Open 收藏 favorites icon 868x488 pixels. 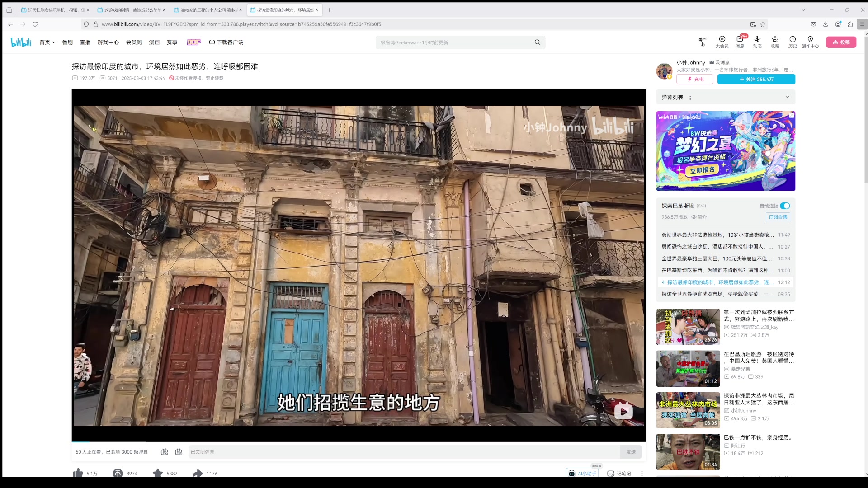[x=775, y=42]
